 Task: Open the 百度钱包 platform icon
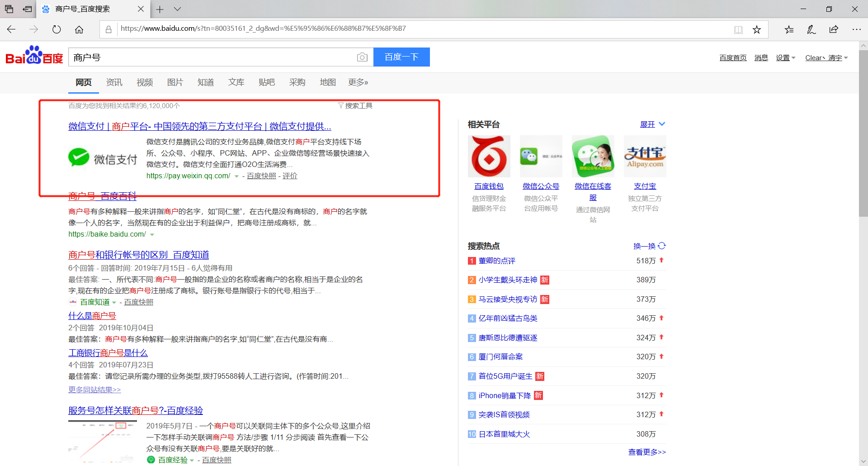(489, 156)
